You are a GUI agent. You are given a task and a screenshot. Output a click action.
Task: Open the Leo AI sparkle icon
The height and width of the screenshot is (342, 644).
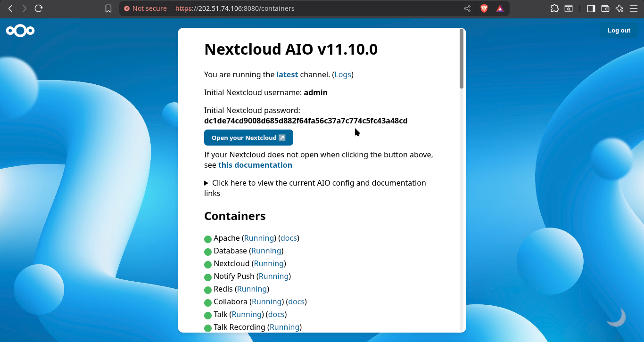[619, 8]
